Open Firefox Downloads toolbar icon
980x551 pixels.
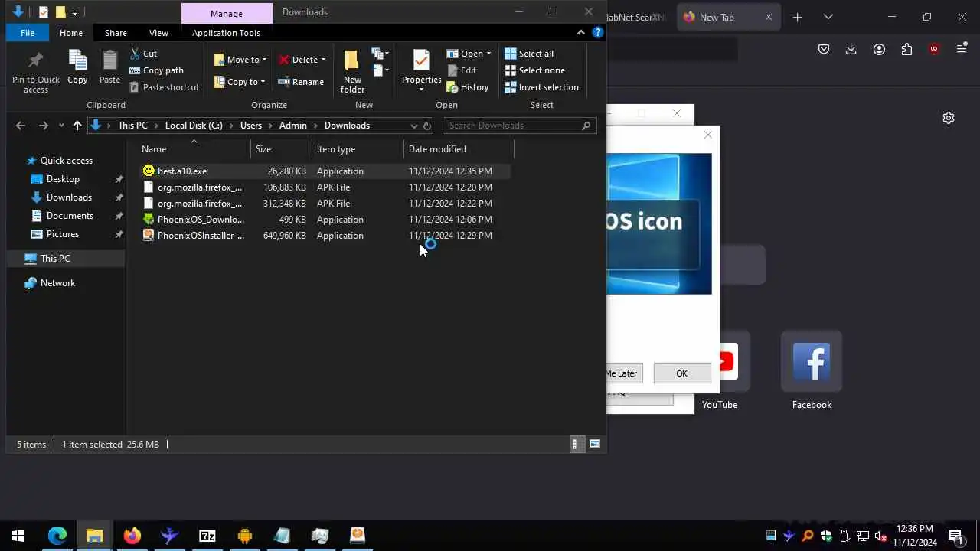(x=851, y=49)
